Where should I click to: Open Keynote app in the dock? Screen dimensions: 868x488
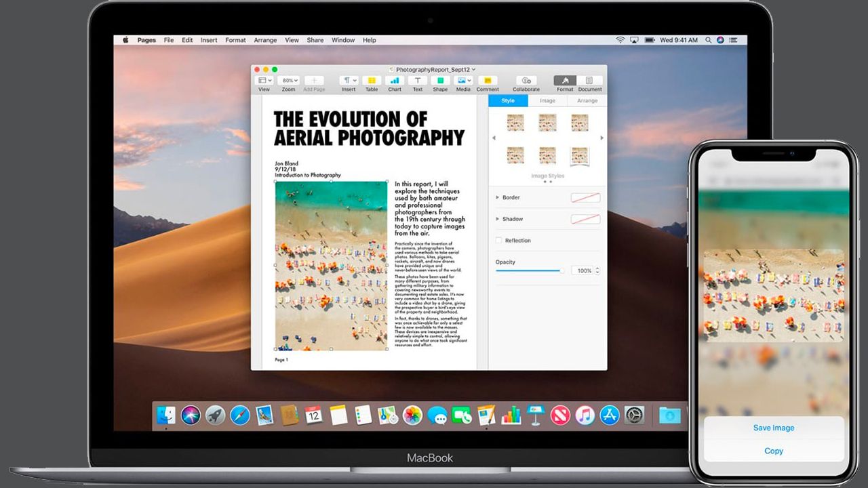pyautogui.click(x=536, y=415)
